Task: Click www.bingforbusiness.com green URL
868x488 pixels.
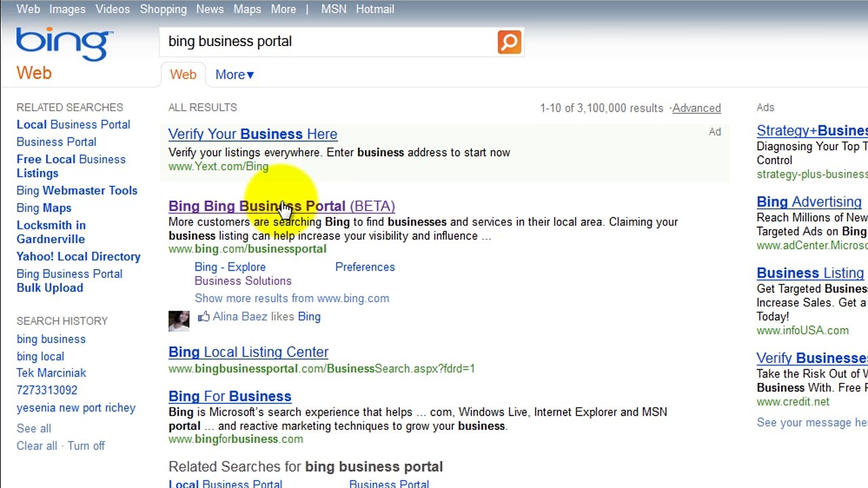Action: click(x=235, y=439)
